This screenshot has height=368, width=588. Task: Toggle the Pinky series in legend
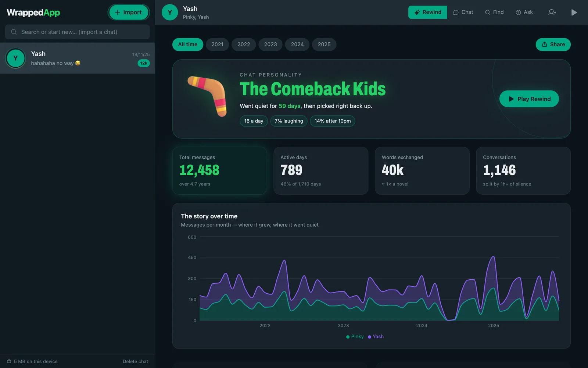coord(355,337)
